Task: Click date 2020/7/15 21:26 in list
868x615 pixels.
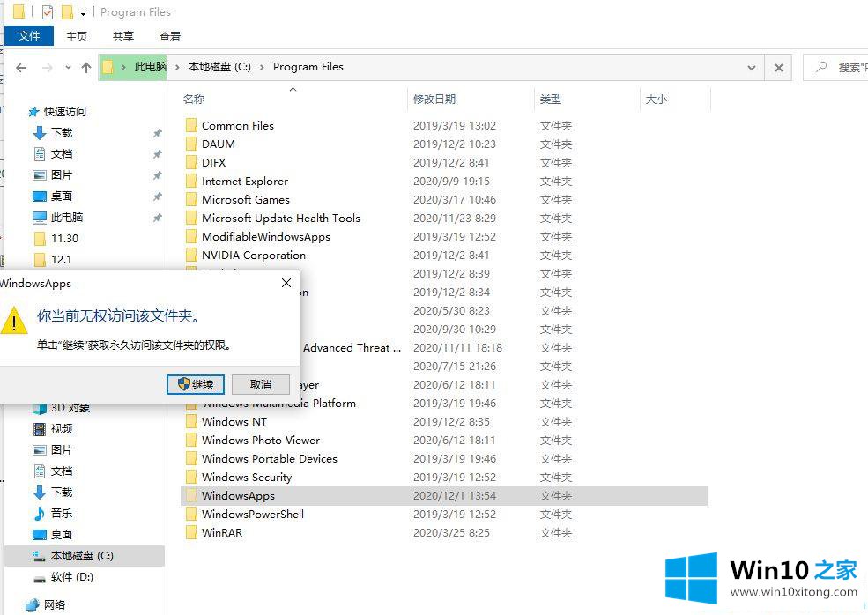Action: [455, 366]
